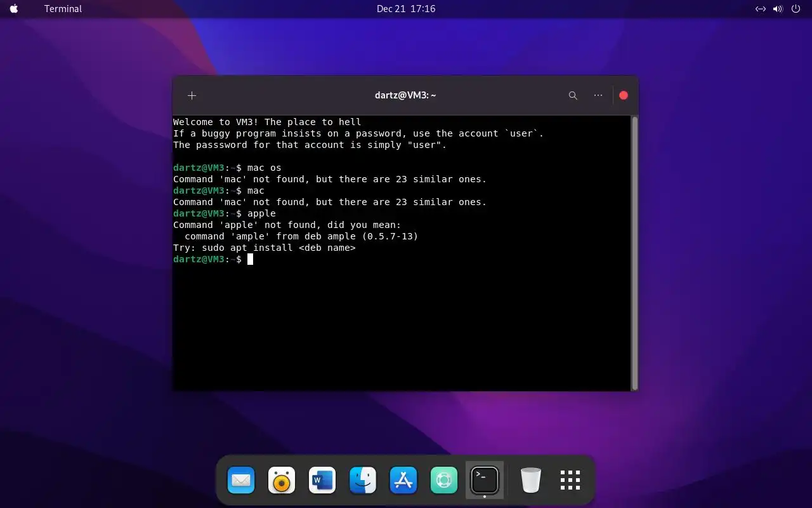Click the volume speaker icon in top bar
Viewport: 812px width, 508px height.
coord(778,9)
